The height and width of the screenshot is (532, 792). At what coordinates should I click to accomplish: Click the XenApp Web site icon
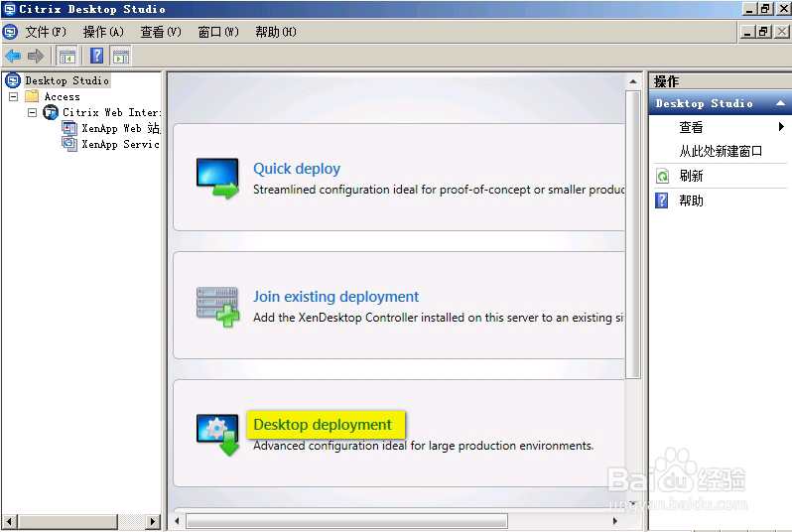[x=69, y=128]
